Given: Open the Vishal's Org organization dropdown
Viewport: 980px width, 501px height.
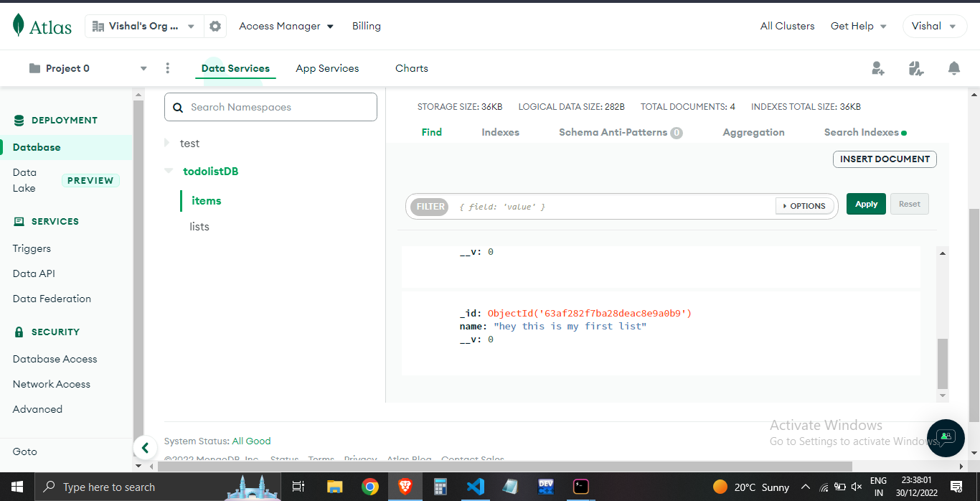Looking at the screenshot, I should 144,27.
